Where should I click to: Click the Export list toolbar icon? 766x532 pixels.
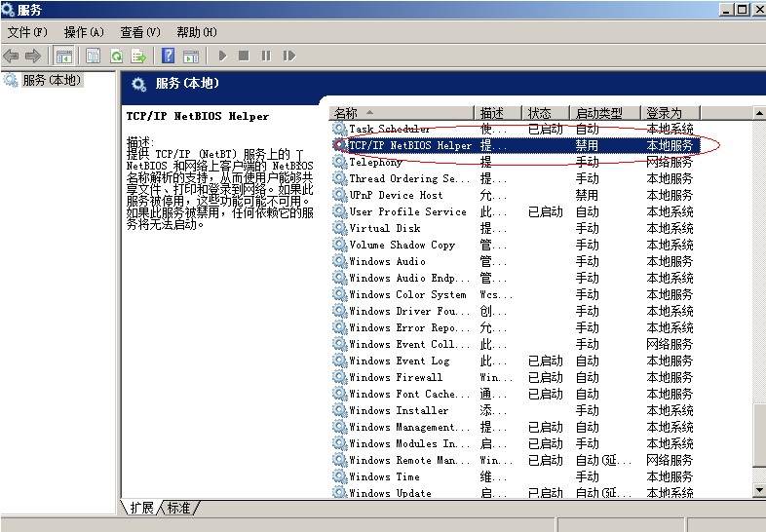[x=138, y=56]
